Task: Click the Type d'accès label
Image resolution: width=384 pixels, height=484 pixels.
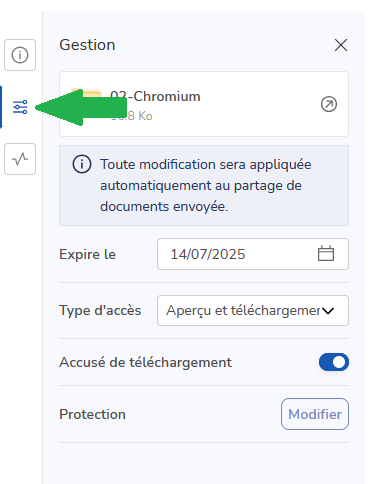Action: [x=100, y=311]
